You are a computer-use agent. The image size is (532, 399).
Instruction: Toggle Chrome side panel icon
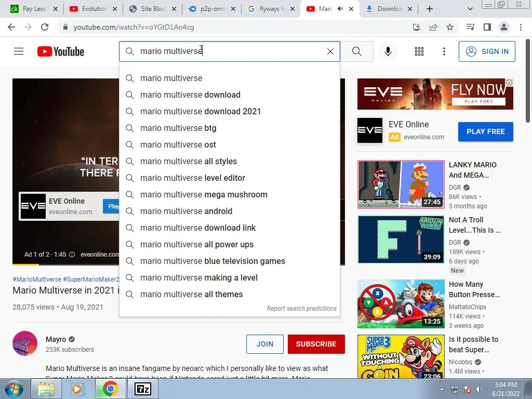point(487,27)
